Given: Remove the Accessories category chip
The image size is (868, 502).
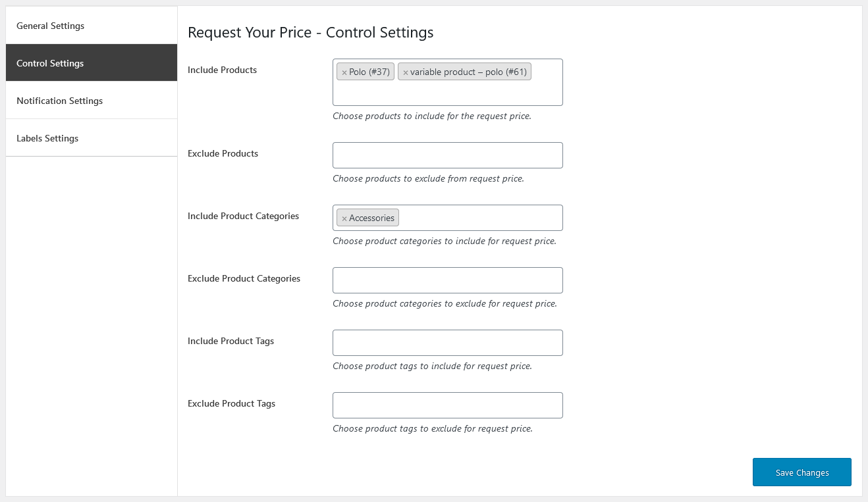Looking at the screenshot, I should point(344,217).
